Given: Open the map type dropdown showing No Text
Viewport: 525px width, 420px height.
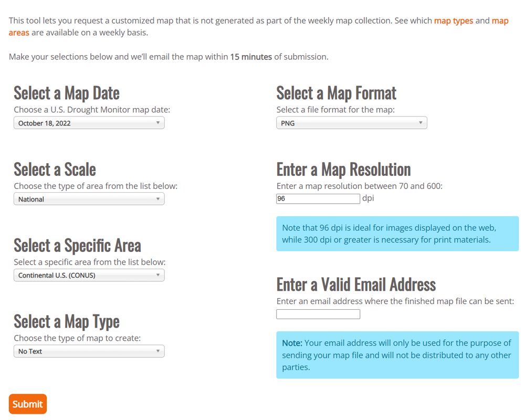Looking at the screenshot, I should (88, 351).
